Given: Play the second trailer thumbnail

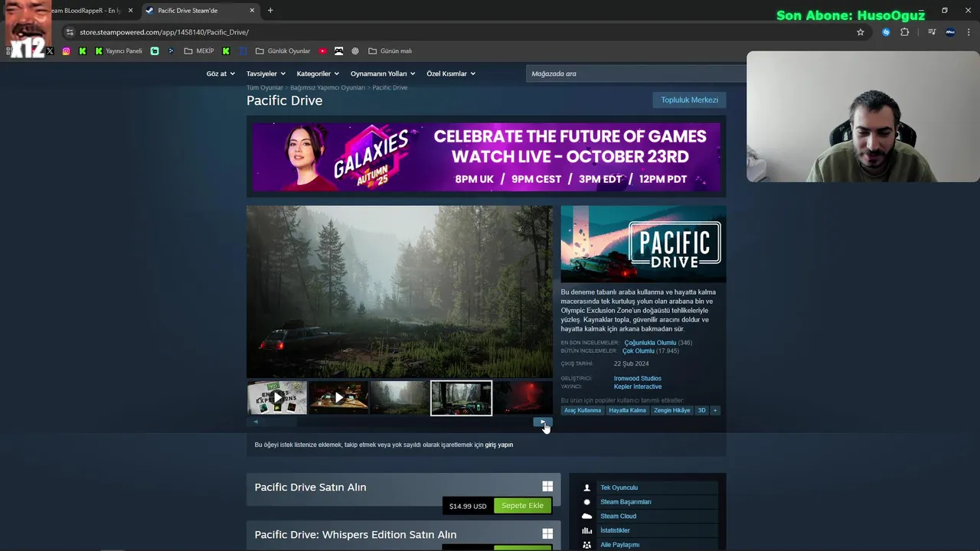Looking at the screenshot, I should [338, 398].
